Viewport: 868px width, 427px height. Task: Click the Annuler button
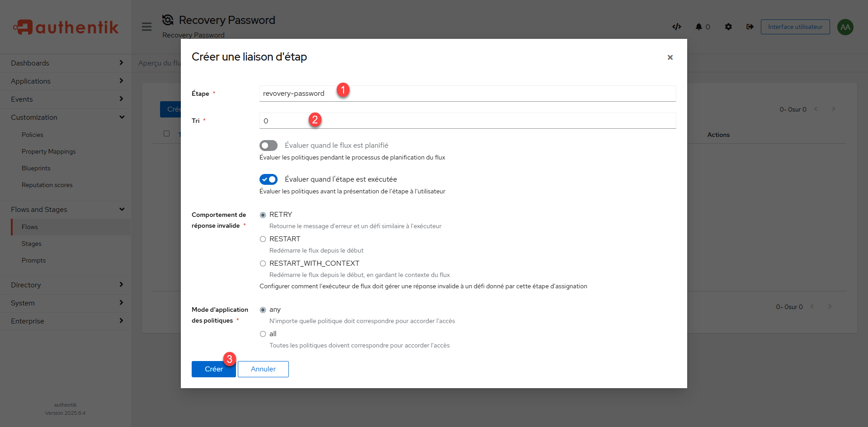pos(263,369)
